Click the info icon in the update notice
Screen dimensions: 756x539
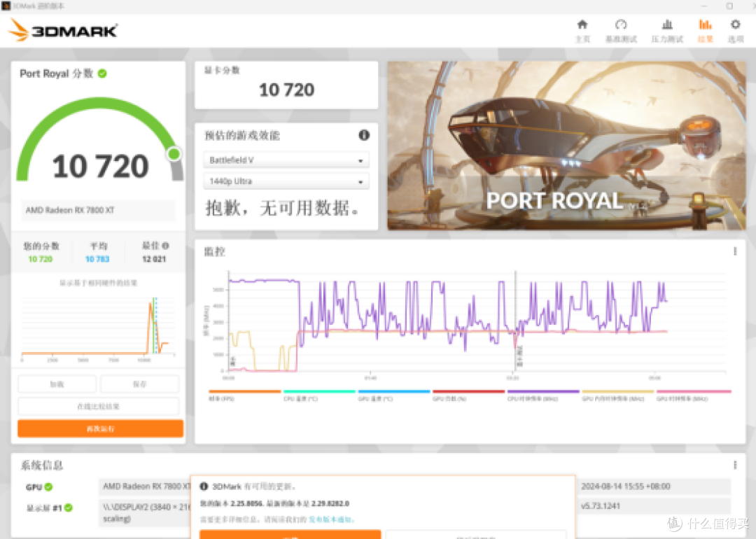pos(204,486)
